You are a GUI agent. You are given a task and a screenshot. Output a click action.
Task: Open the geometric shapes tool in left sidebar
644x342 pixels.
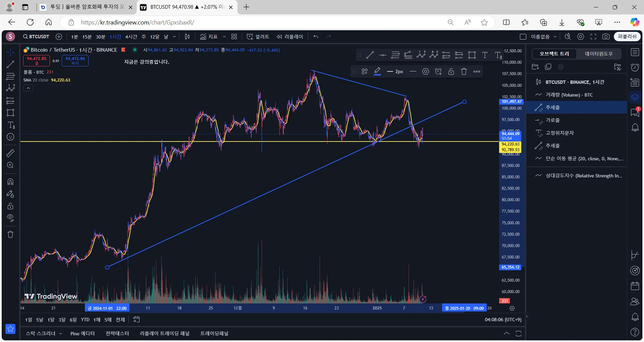(x=10, y=113)
